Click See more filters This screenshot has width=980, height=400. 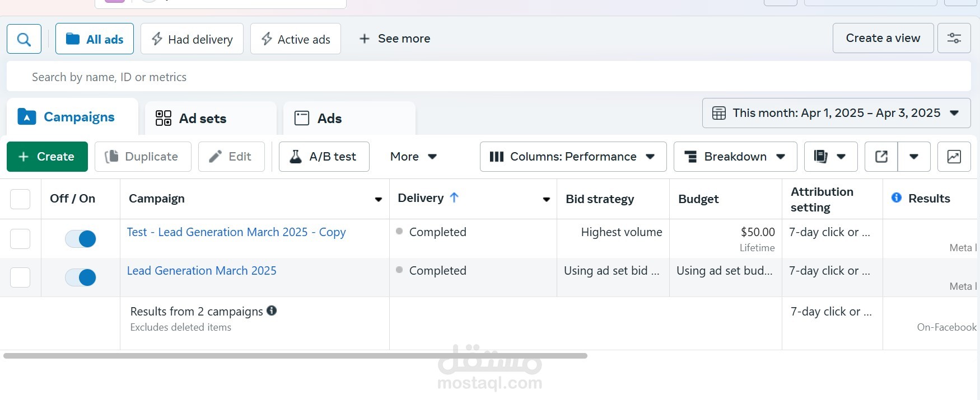pyautogui.click(x=395, y=39)
